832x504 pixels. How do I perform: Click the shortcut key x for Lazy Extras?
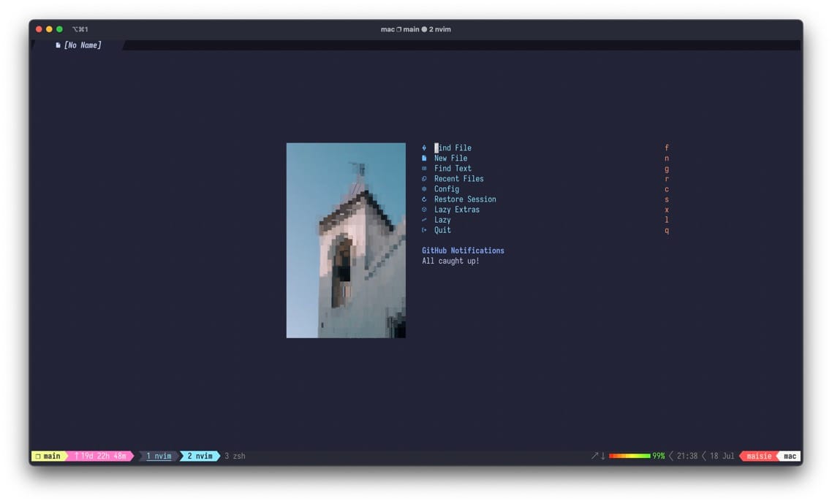(x=667, y=210)
